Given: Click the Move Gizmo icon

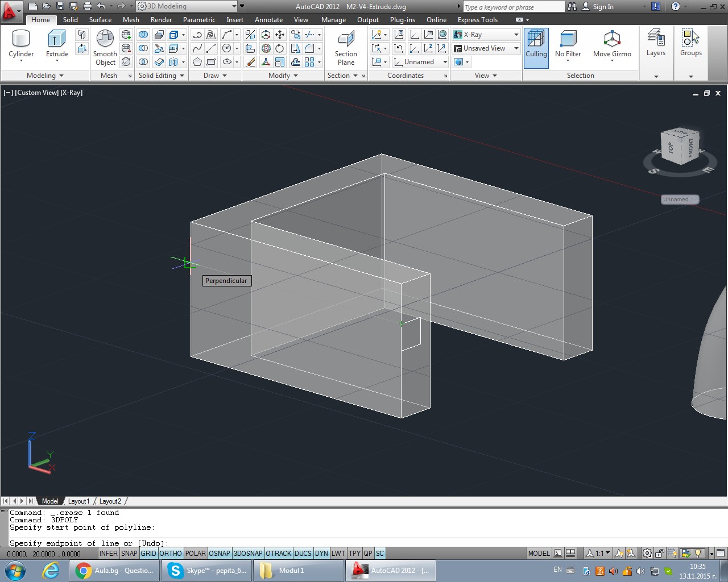Looking at the screenshot, I should pyautogui.click(x=612, y=44).
